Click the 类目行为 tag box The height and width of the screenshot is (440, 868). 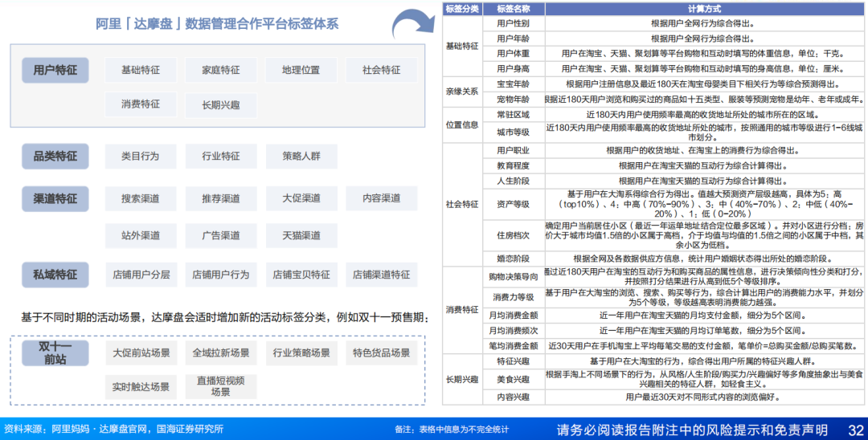point(141,157)
